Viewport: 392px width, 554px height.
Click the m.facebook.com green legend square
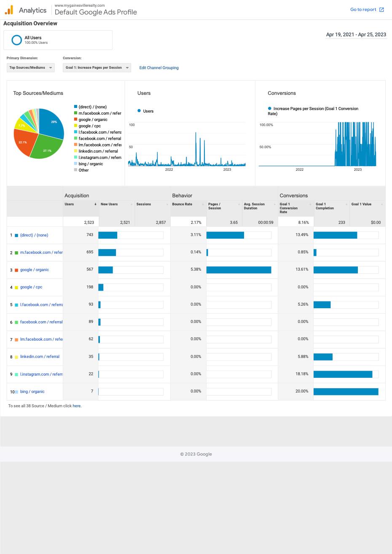point(75,113)
